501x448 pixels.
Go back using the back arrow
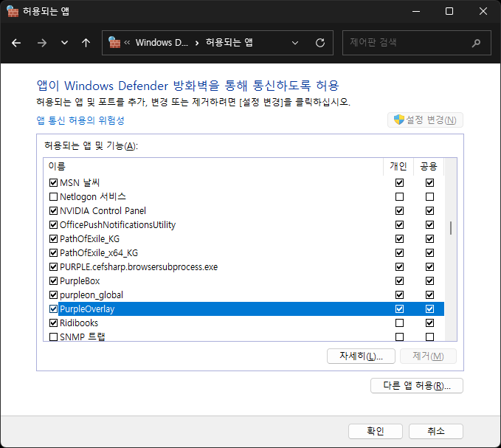[x=16, y=43]
